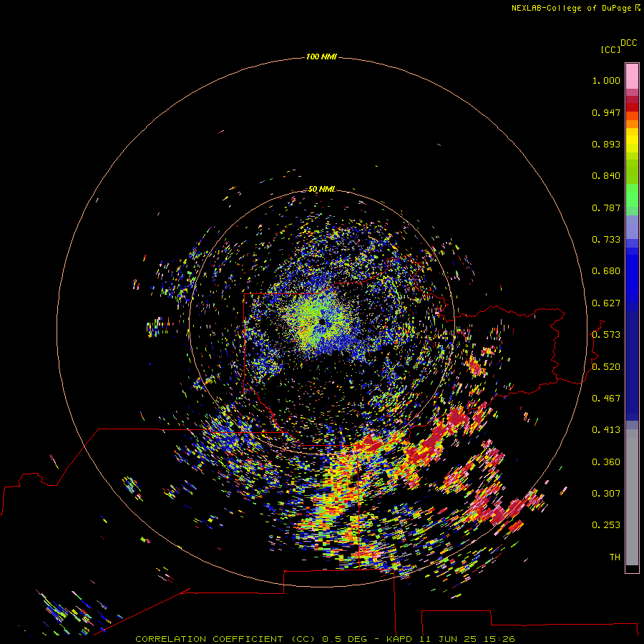The width and height of the screenshot is (644, 644).
Task: Click the 50 NMI range ring label
Action: click(x=321, y=189)
